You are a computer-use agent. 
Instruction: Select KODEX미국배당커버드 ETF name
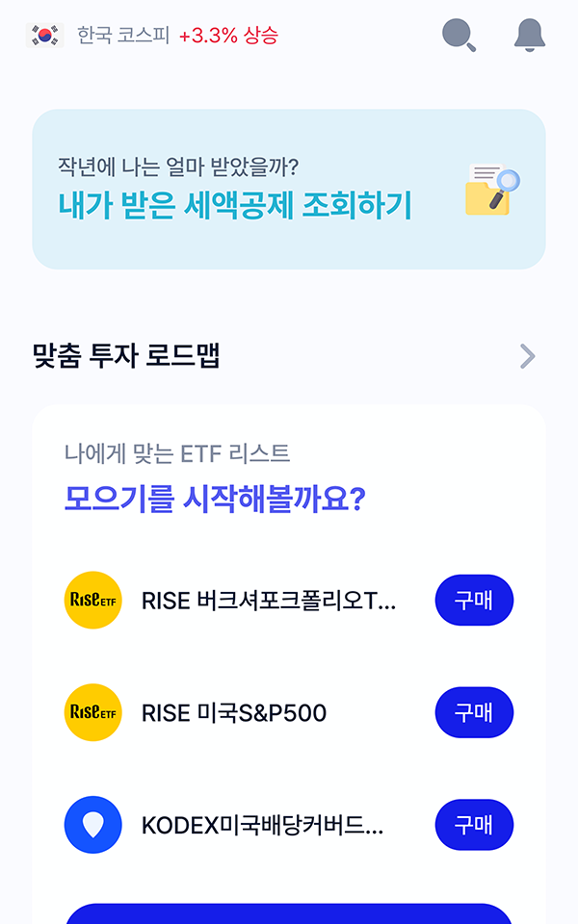(262, 826)
